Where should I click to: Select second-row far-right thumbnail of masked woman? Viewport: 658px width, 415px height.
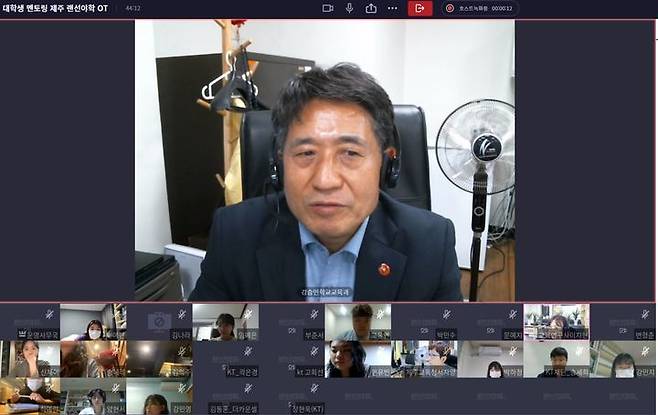pyautogui.click(x=623, y=359)
